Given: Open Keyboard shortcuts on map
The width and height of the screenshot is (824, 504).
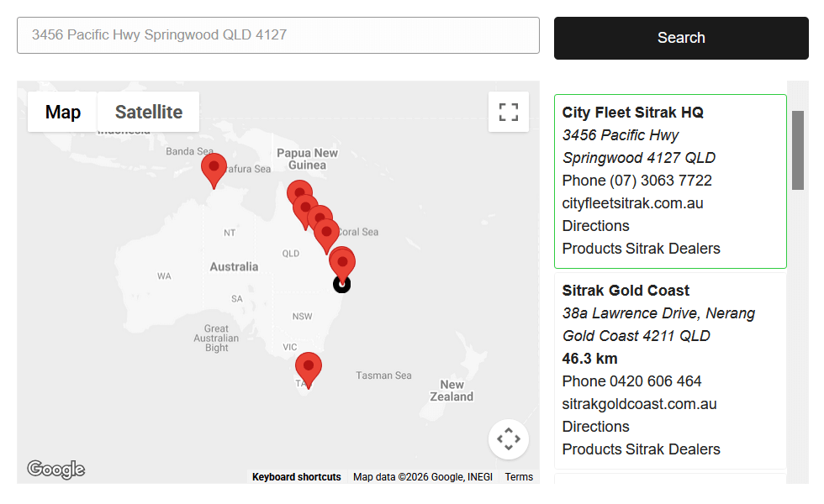Looking at the screenshot, I should point(296,477).
